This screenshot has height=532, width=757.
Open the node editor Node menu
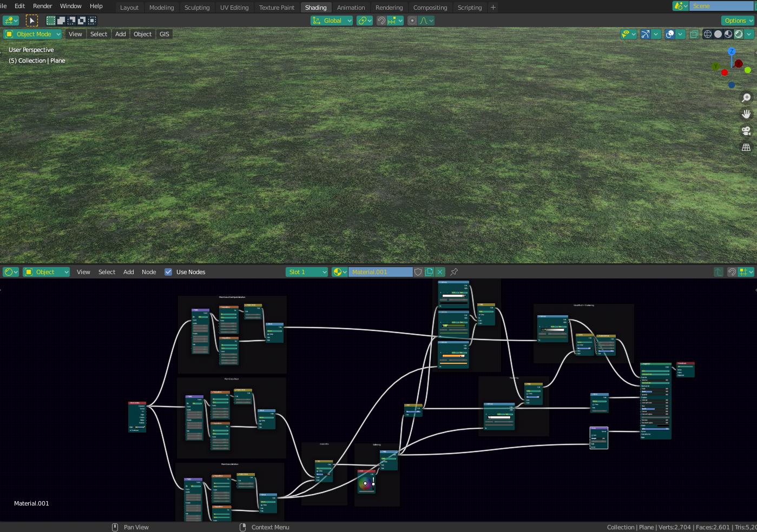click(149, 272)
